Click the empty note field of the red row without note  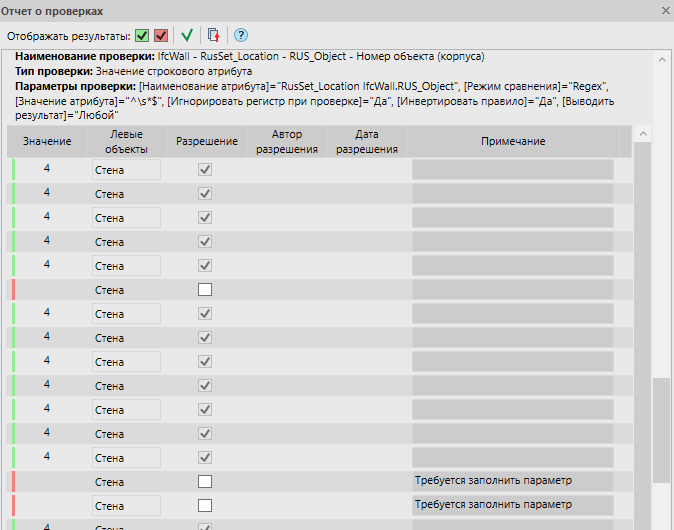[512, 290]
